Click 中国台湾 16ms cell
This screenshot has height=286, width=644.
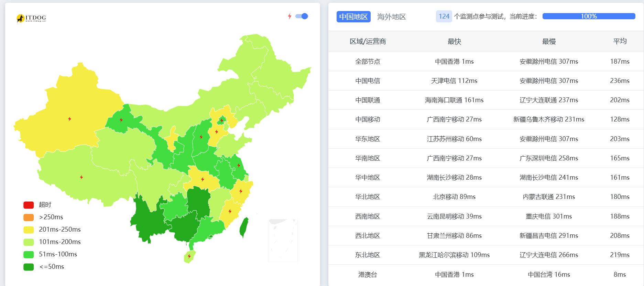pos(549,274)
